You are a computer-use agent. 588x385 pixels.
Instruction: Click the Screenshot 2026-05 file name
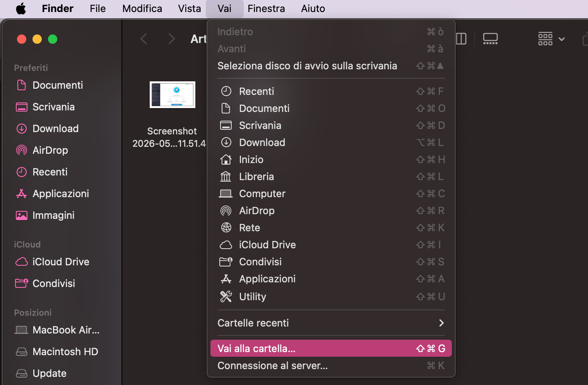pyautogui.click(x=169, y=137)
